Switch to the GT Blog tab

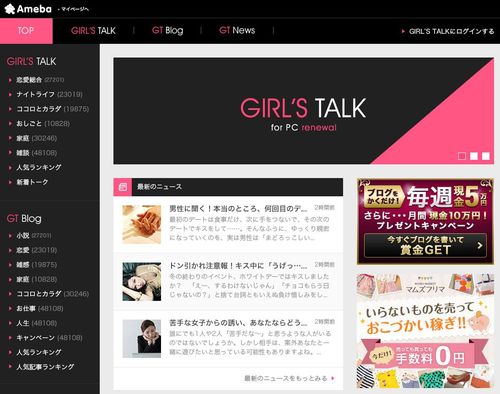tap(167, 31)
